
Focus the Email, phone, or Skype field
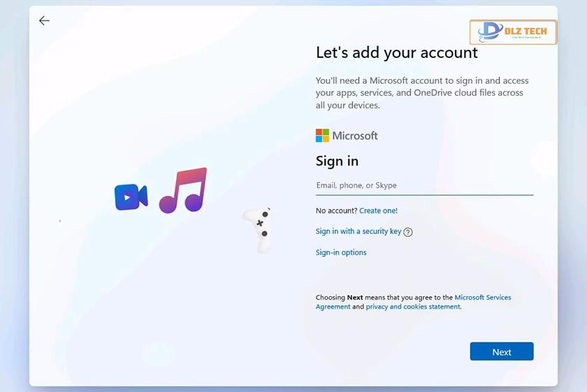click(x=425, y=186)
